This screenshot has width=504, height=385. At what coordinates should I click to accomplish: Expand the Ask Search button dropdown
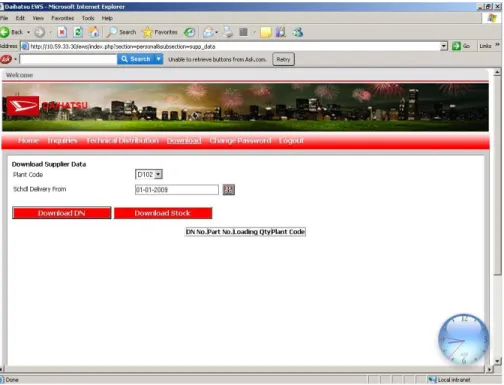click(159, 59)
